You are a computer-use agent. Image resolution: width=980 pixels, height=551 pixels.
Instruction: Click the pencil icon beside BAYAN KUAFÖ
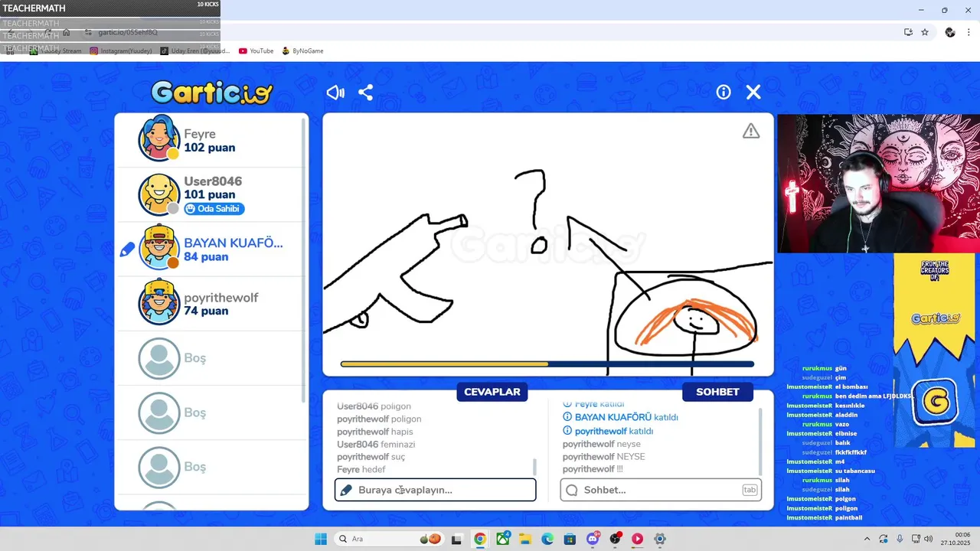click(127, 249)
